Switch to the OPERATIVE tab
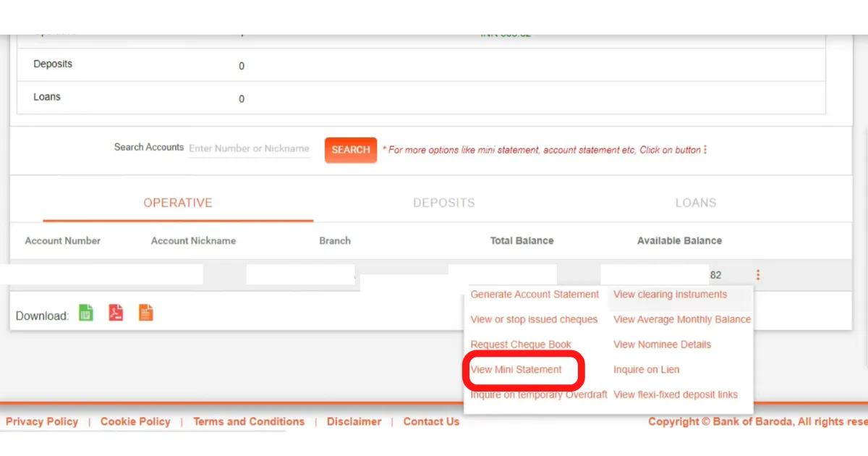868x456 pixels. pos(178,203)
